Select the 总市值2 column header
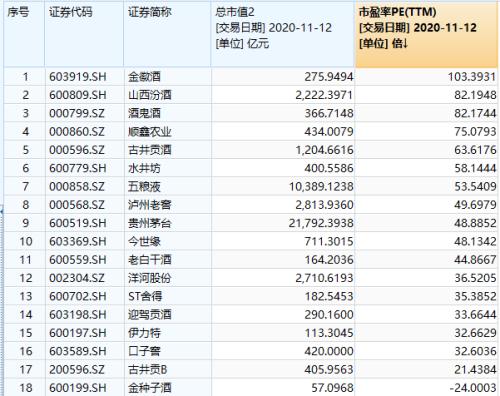The image size is (500, 396). (x=283, y=34)
